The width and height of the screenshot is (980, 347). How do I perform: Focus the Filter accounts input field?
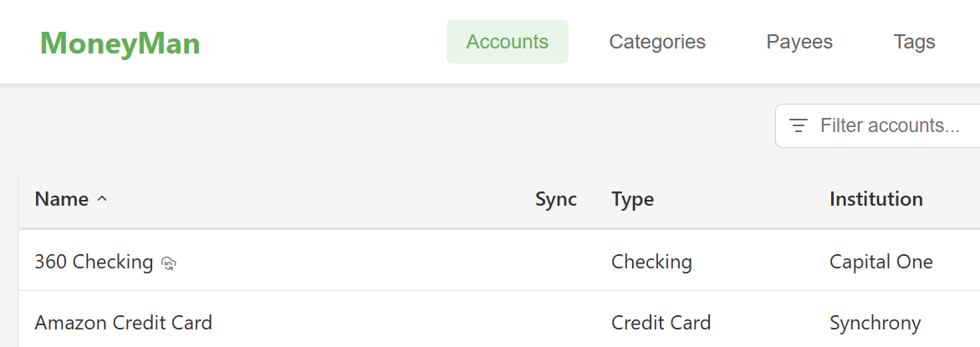coord(895,125)
